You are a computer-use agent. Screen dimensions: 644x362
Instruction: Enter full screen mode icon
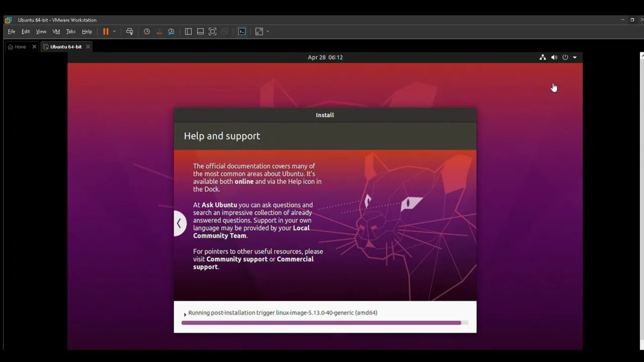(x=212, y=31)
